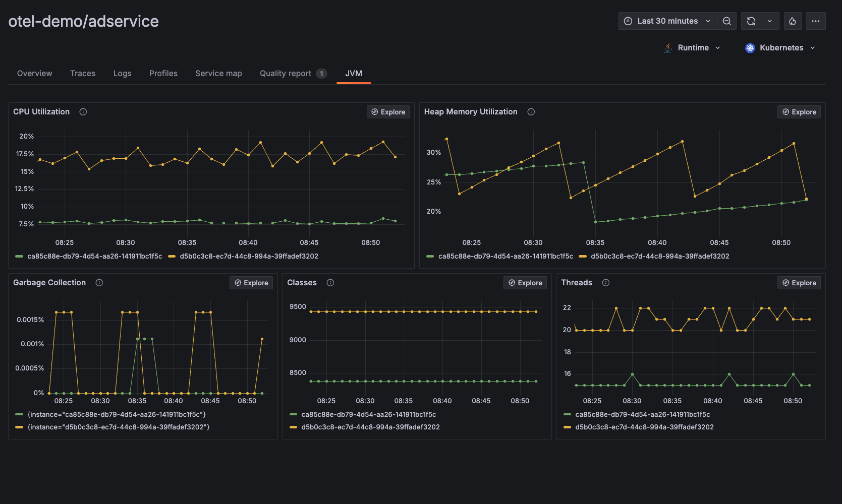Toggle d5b0c3c8 series in Threads legend
The width and height of the screenshot is (842, 504).
click(x=644, y=427)
